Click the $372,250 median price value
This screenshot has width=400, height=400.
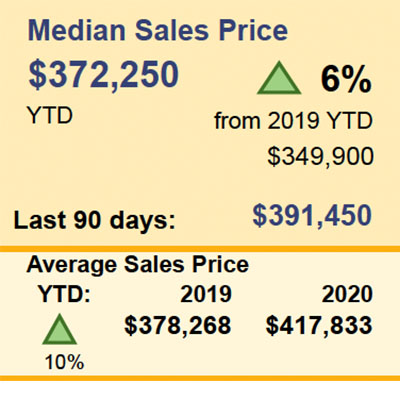tap(104, 75)
